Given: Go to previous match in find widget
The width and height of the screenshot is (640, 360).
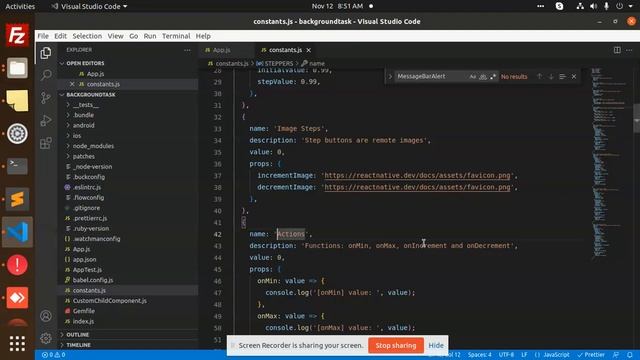Looking at the screenshot, I should [539, 76].
